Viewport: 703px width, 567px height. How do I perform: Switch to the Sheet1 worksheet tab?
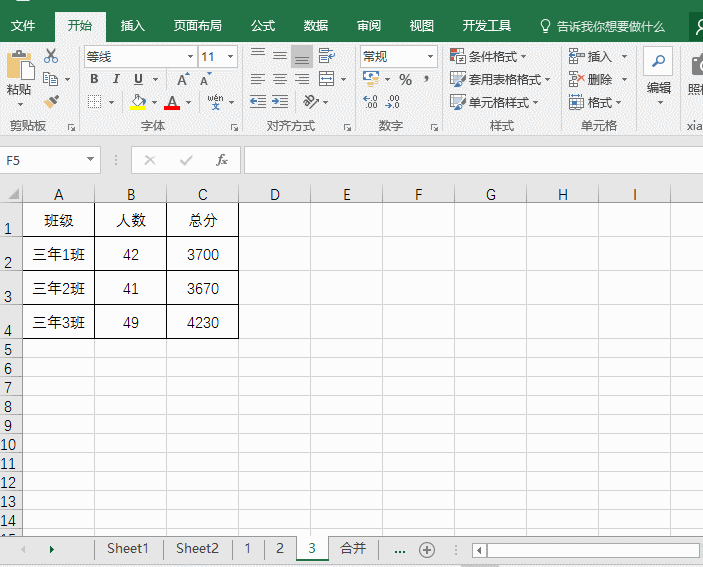tap(127, 548)
